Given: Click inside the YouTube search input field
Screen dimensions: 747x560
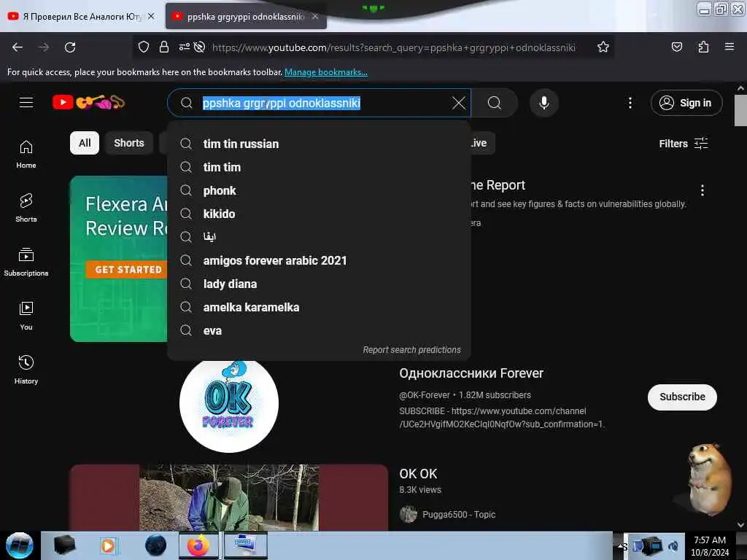Looking at the screenshot, I should click(x=320, y=103).
